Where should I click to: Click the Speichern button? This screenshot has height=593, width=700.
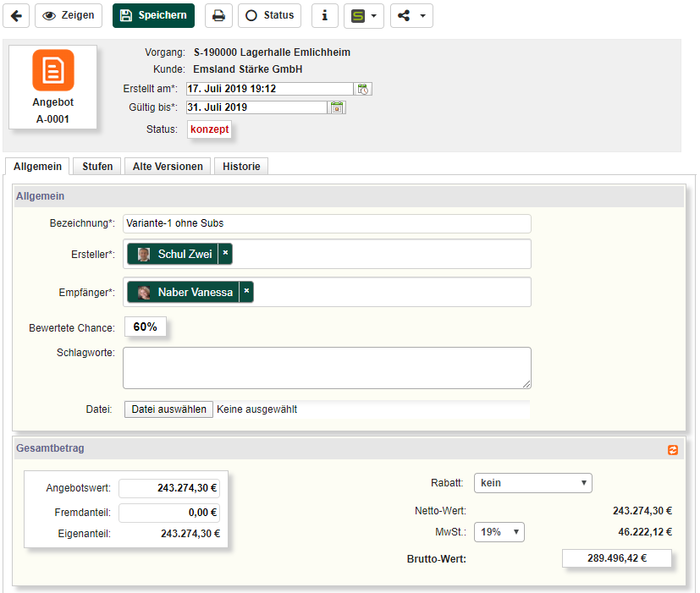pyautogui.click(x=153, y=15)
